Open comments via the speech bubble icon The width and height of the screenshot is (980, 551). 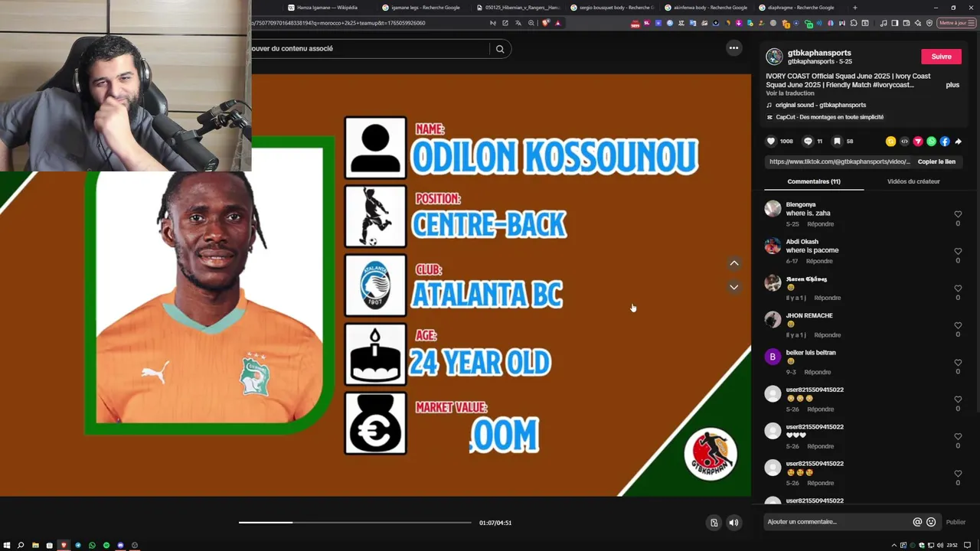tap(808, 142)
